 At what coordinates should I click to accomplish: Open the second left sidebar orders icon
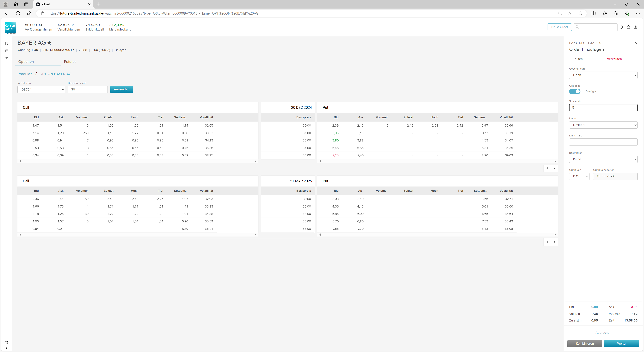point(7,51)
